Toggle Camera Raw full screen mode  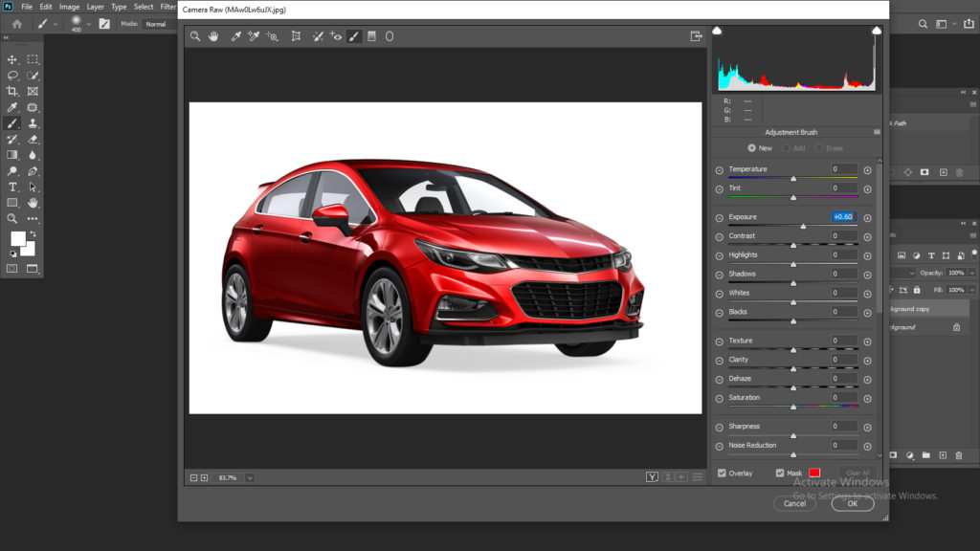(697, 36)
